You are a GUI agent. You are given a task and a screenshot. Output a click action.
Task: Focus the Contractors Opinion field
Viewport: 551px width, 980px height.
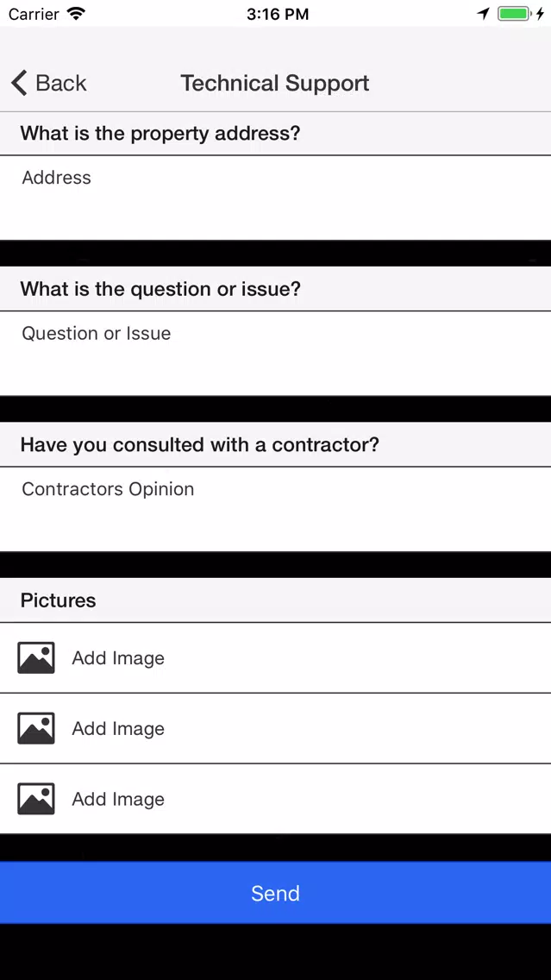(x=276, y=509)
